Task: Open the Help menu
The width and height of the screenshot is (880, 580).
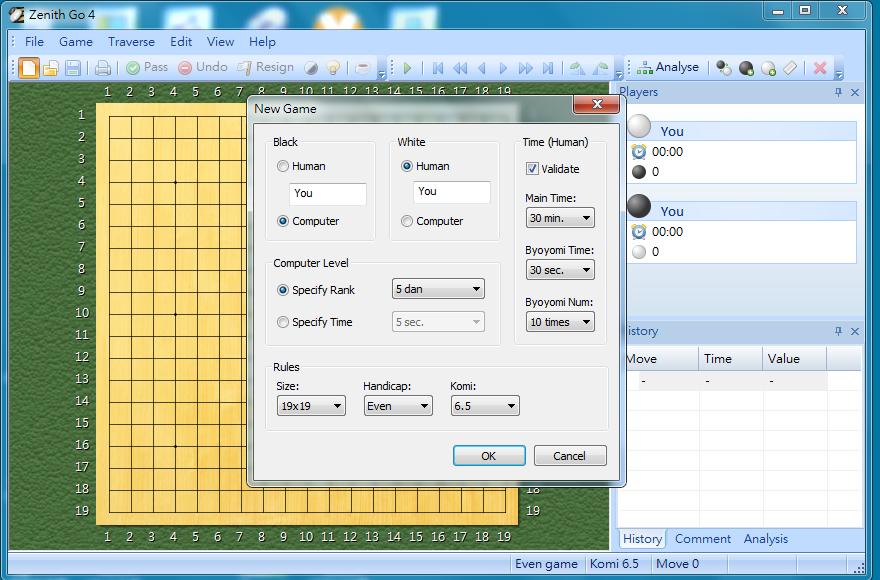Action: tap(262, 42)
